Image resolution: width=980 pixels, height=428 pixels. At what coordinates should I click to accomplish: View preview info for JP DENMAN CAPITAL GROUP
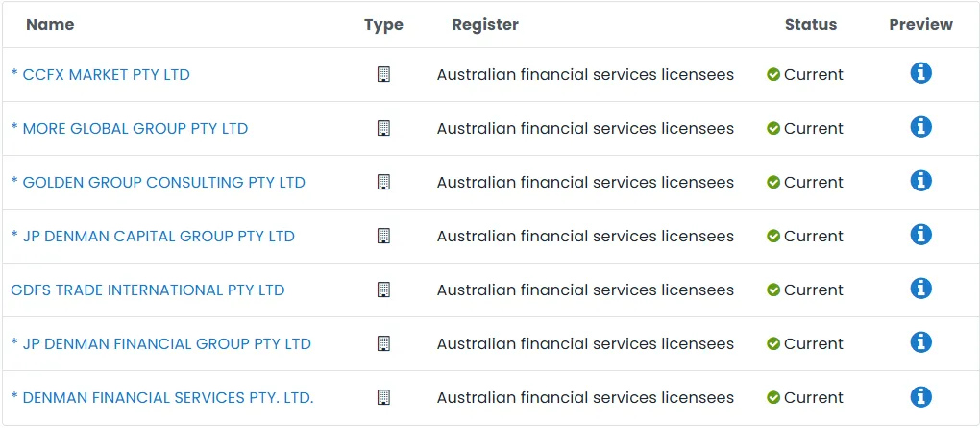click(920, 235)
